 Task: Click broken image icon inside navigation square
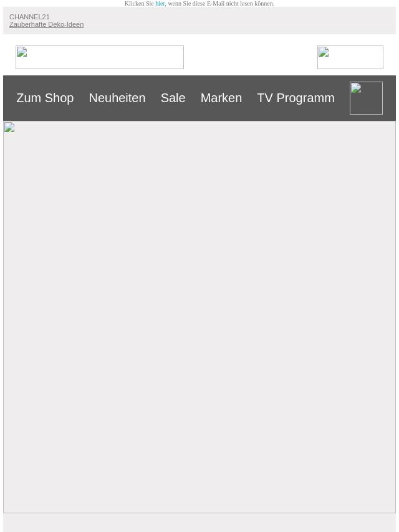(x=356, y=88)
